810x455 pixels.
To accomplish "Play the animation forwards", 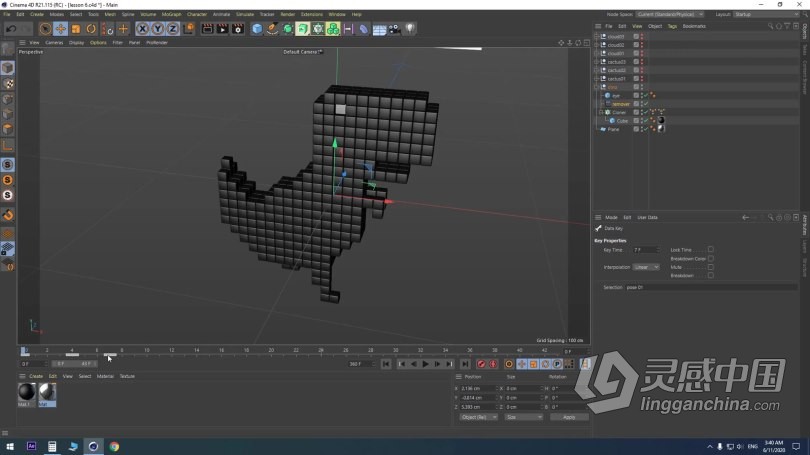I will tap(425, 365).
